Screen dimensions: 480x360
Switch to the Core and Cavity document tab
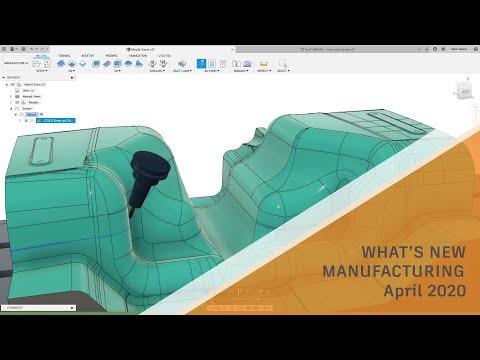pyautogui.click(x=329, y=49)
